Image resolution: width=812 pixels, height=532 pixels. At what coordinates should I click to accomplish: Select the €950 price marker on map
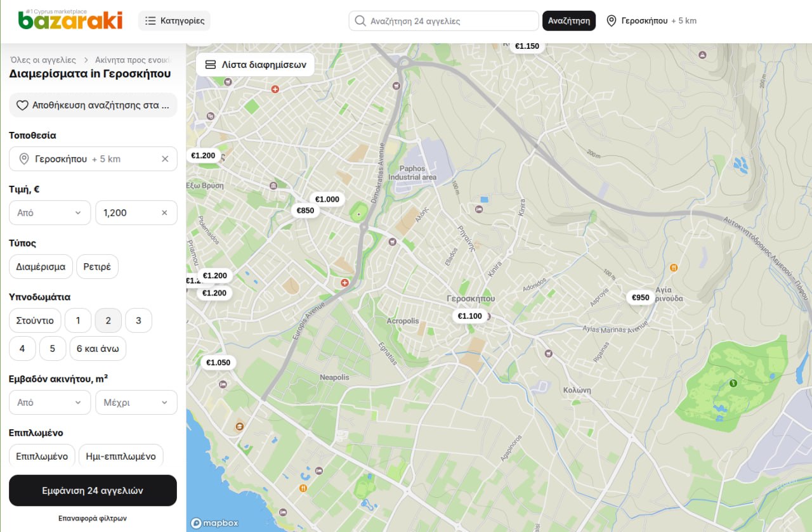click(x=641, y=297)
